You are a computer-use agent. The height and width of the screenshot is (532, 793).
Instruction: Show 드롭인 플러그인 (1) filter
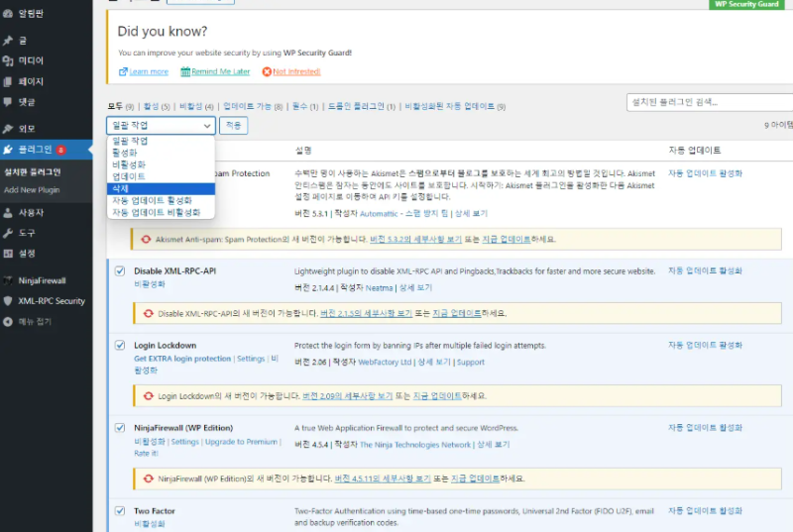click(362, 107)
